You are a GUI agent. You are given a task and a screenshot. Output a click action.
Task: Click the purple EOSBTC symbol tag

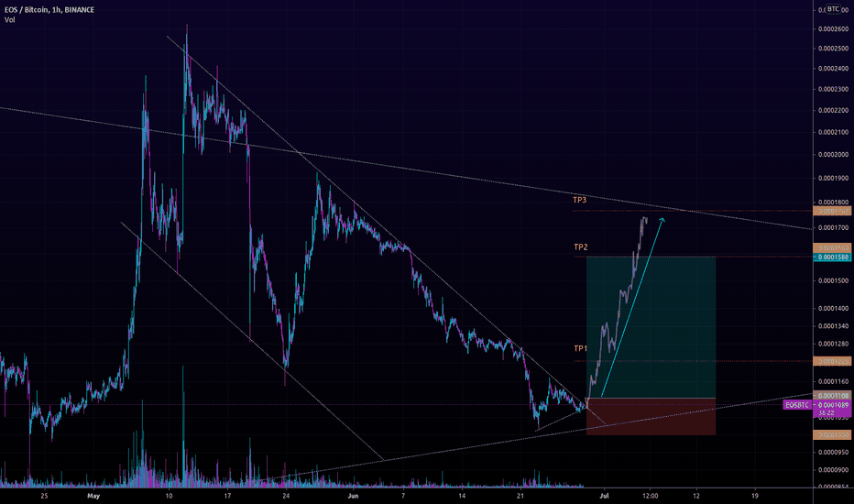(x=797, y=405)
